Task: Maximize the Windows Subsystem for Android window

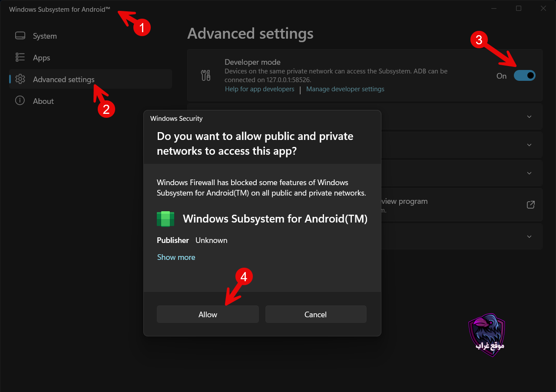Action: click(x=519, y=8)
